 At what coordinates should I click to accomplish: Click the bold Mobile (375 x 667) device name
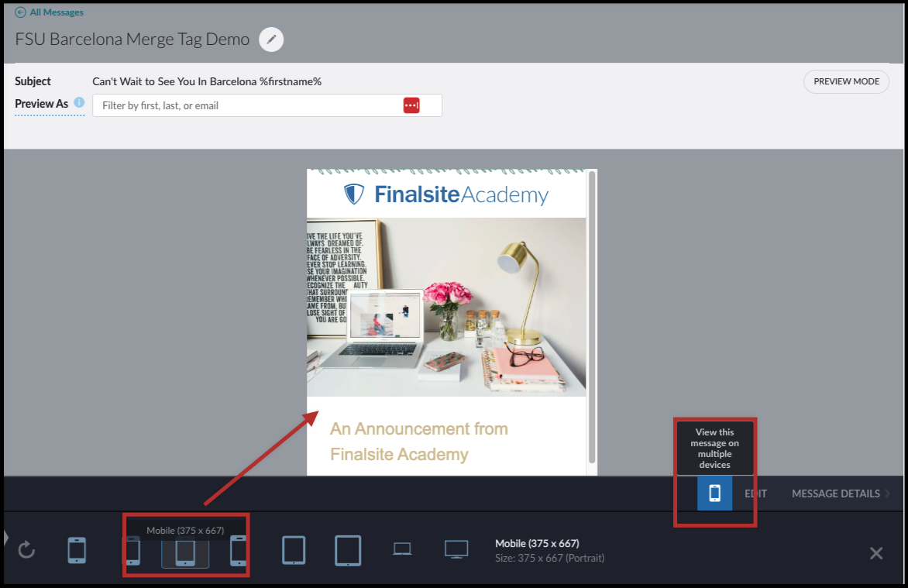click(537, 543)
